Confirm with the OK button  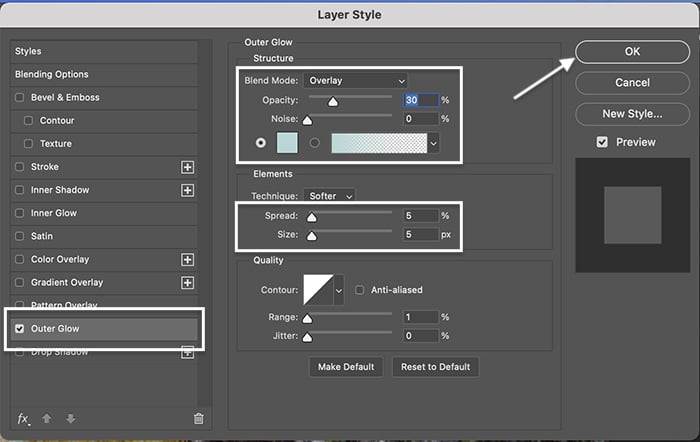coord(632,52)
